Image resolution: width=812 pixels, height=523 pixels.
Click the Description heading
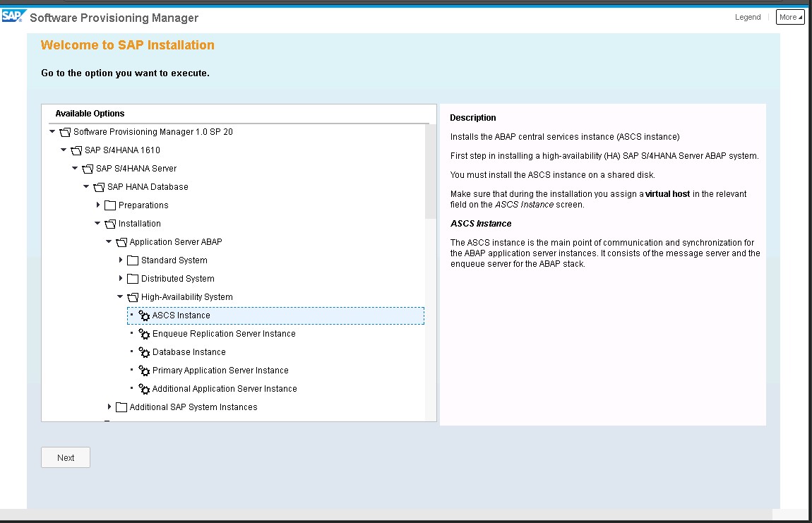click(473, 118)
